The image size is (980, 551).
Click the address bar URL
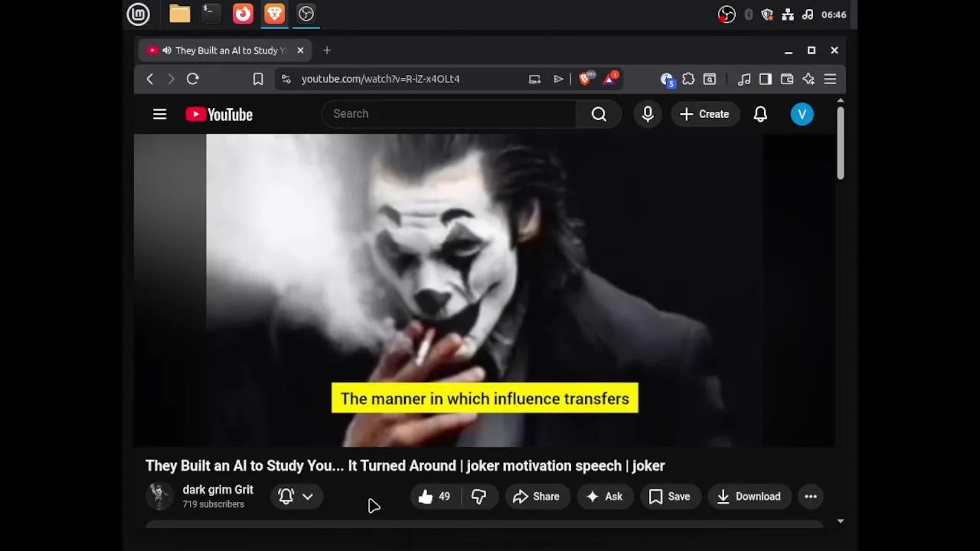(x=381, y=79)
